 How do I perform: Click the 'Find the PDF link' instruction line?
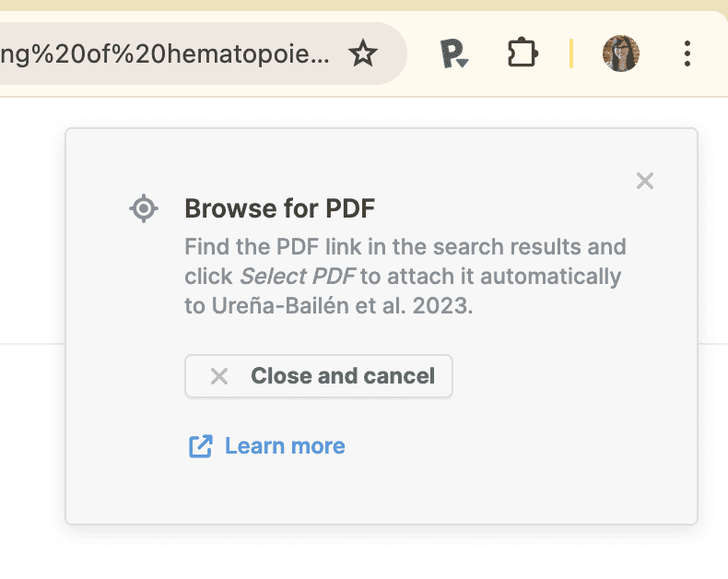click(x=405, y=247)
